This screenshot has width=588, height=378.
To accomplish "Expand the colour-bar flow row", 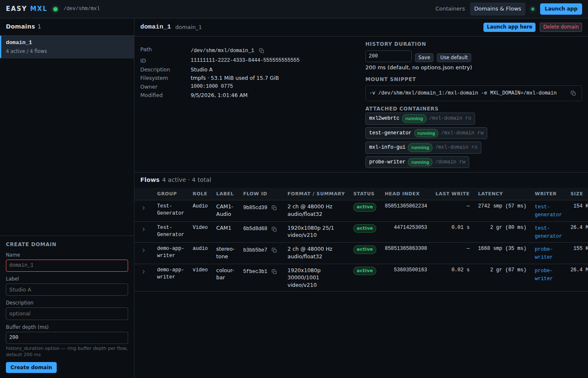I will pos(144,272).
